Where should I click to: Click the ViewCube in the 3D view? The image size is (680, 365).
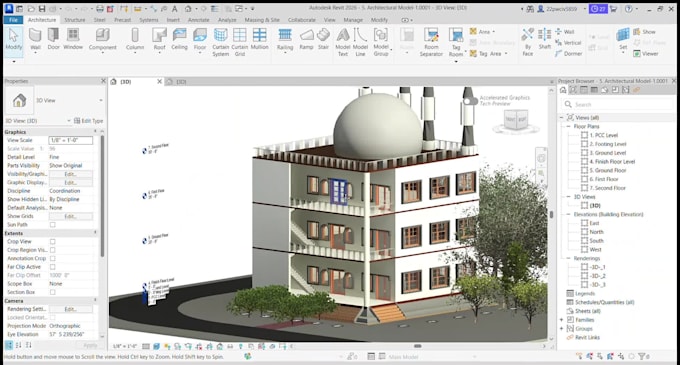pyautogui.click(x=516, y=119)
